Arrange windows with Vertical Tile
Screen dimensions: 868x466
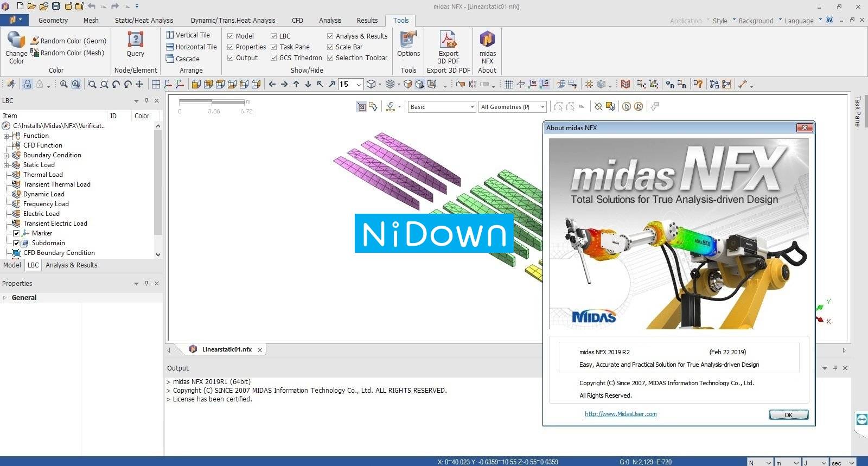(x=188, y=35)
